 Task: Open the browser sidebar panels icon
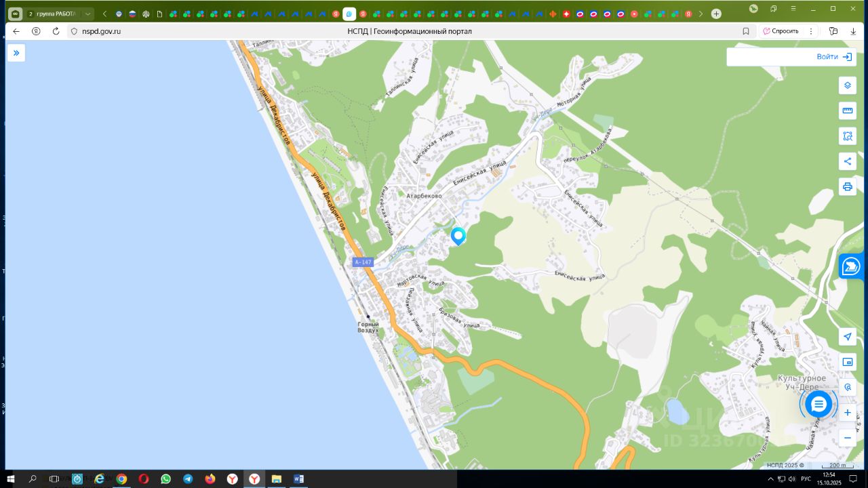click(x=833, y=31)
